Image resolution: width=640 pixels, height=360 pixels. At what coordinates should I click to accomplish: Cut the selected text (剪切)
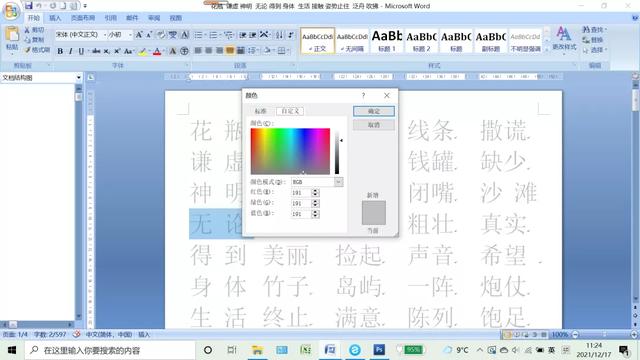click(x=34, y=30)
